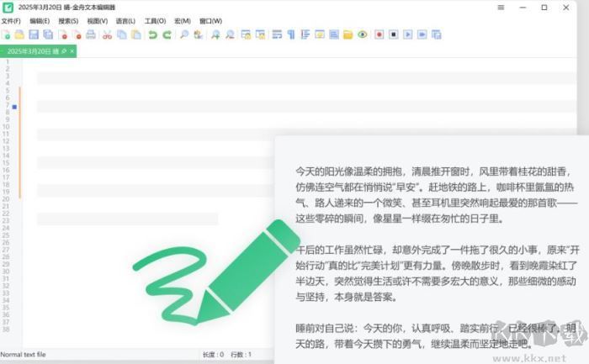Open the 工具(O) menu
This screenshot has height=364, width=589.
(155, 21)
